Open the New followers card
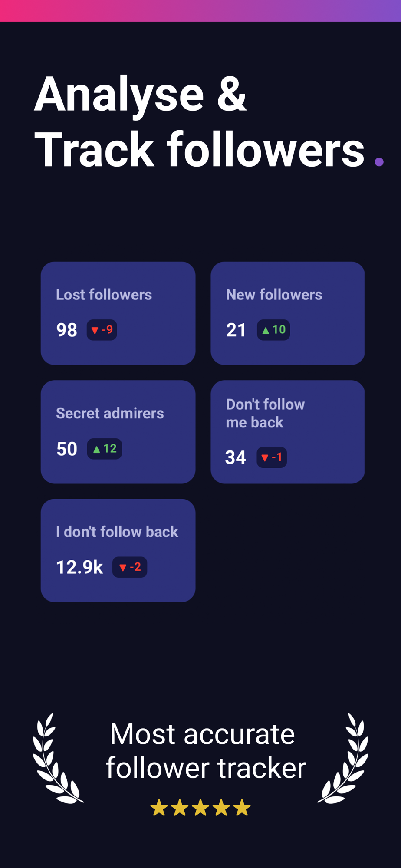The image size is (401, 868). [287, 313]
